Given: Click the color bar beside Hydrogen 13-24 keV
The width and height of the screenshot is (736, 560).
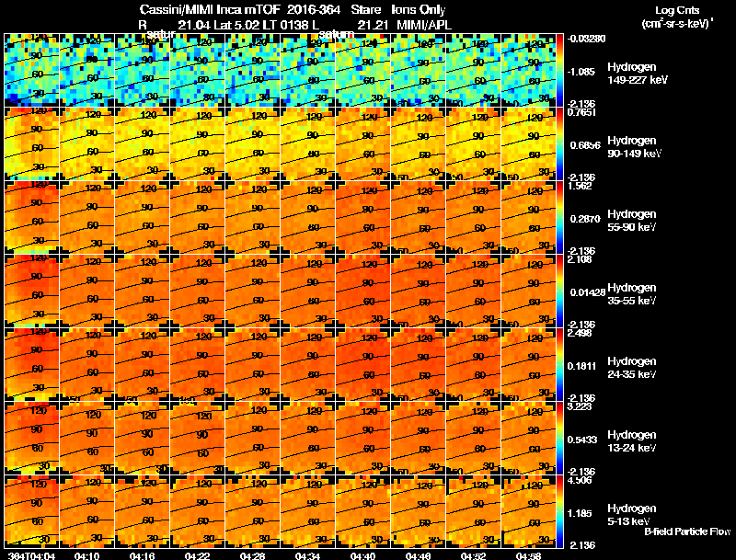Looking at the screenshot, I should 559,438.
